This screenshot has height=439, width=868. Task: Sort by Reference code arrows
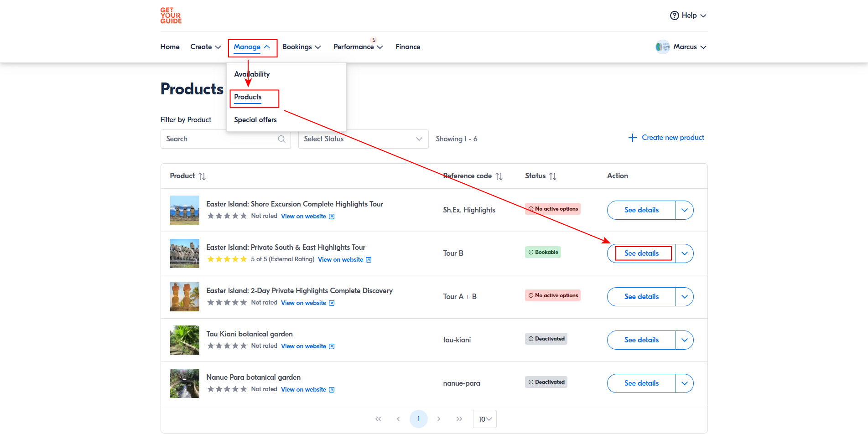(x=499, y=176)
